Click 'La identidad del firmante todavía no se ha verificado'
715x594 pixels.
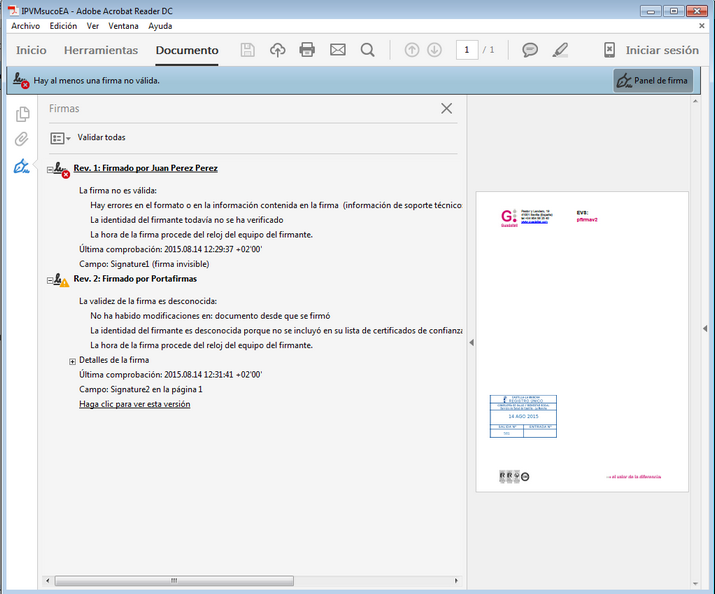[x=187, y=220]
